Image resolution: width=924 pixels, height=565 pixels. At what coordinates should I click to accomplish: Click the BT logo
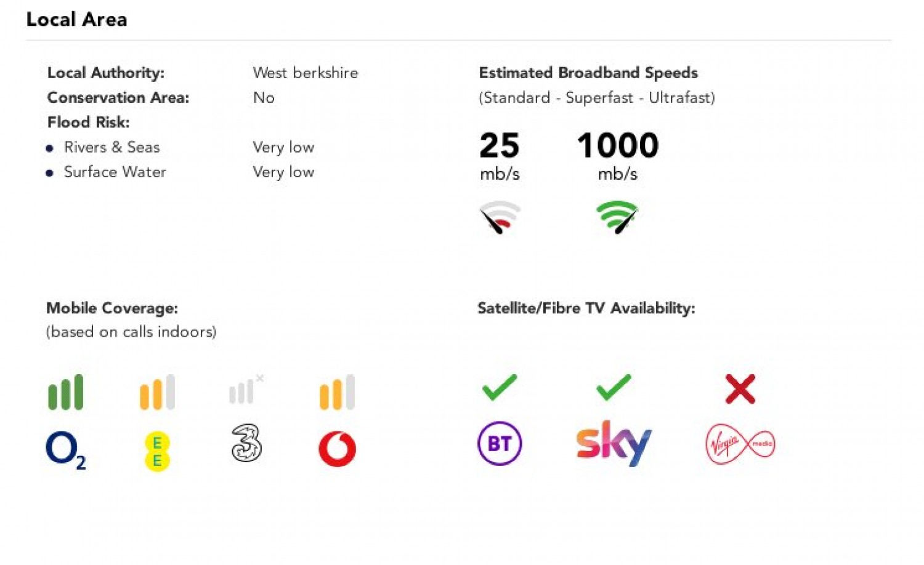tap(500, 443)
